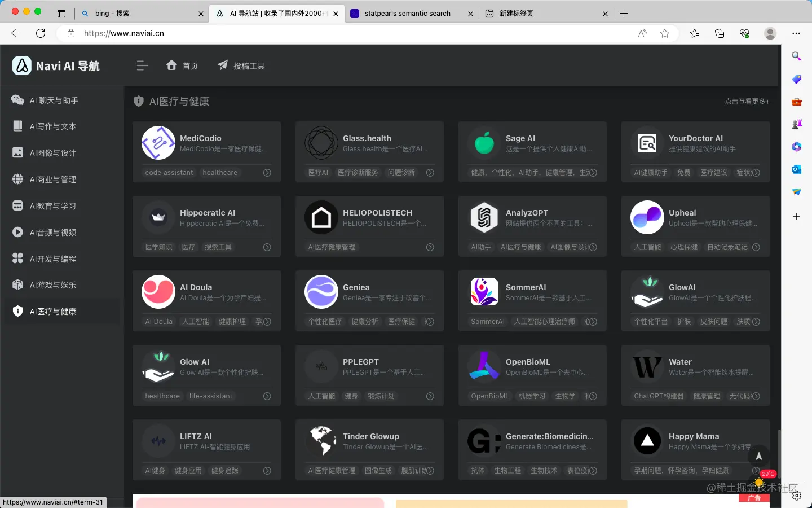The width and height of the screenshot is (812, 508).
Task: Open the Glass.health card logo
Action: pyautogui.click(x=321, y=143)
